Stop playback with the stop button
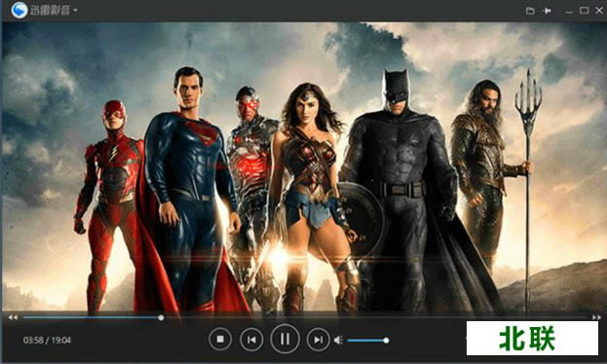Image resolution: width=607 pixels, height=364 pixels. click(220, 340)
